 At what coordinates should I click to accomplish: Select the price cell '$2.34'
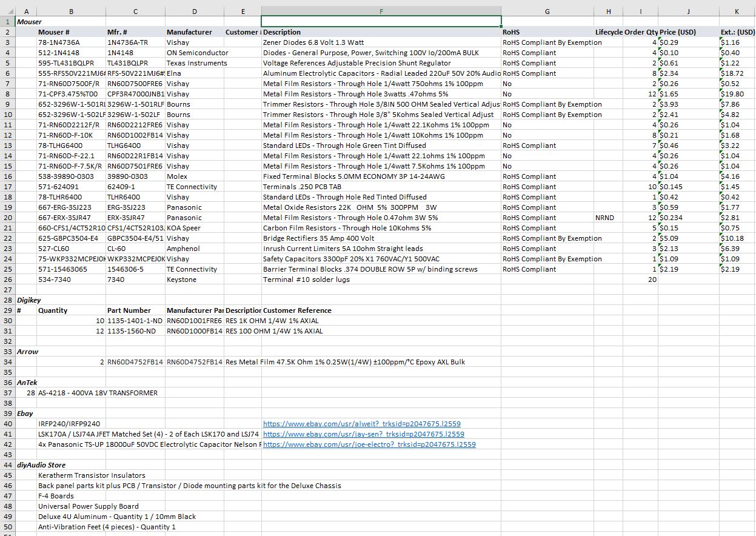(689, 73)
